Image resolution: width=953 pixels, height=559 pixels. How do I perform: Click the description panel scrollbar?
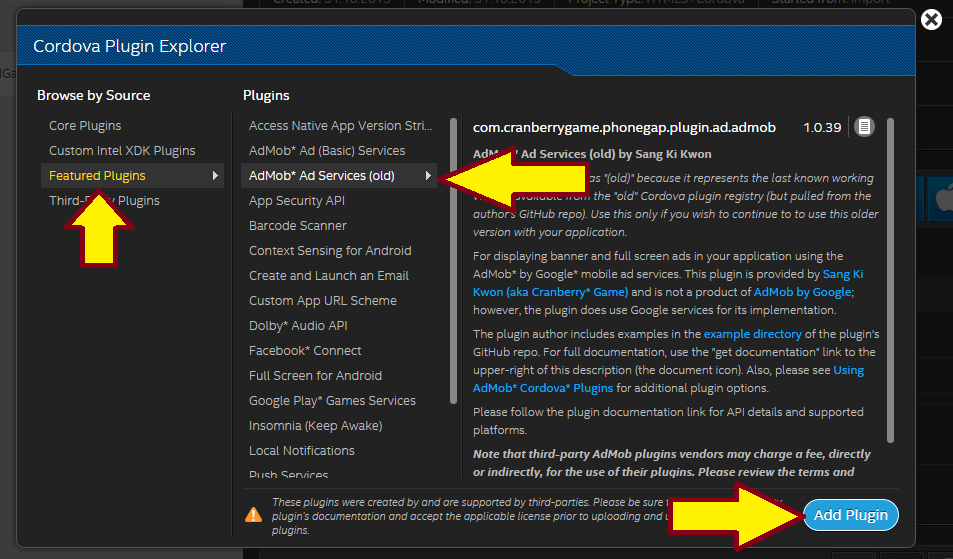(890, 280)
